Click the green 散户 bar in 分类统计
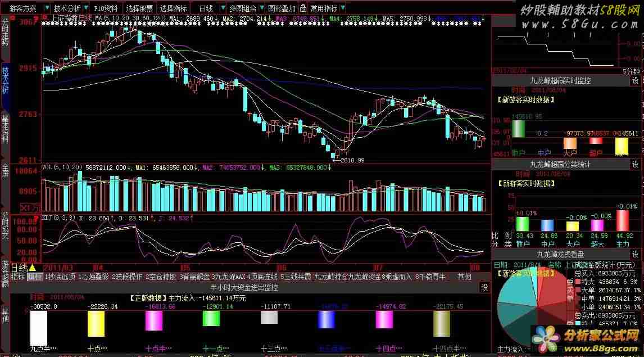This screenshot has height=357, width=644. [x=523, y=224]
